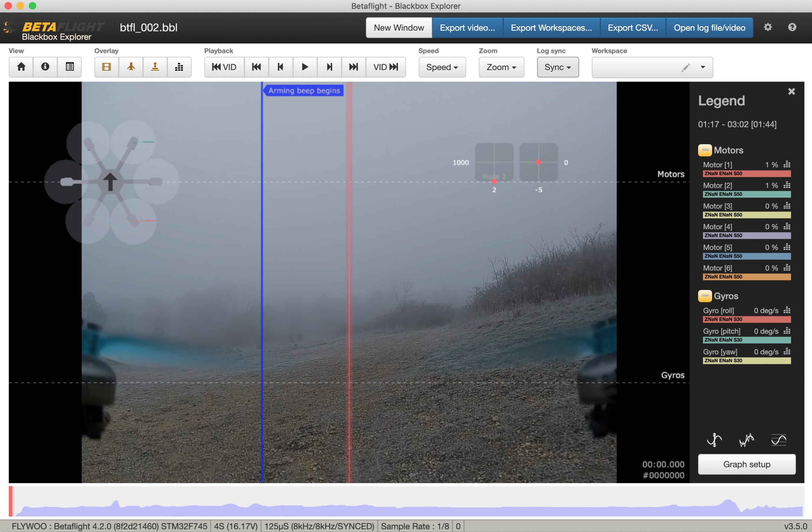Toggle the analyser overlay icon
Viewport: 812px width, 532px height.
179,67
